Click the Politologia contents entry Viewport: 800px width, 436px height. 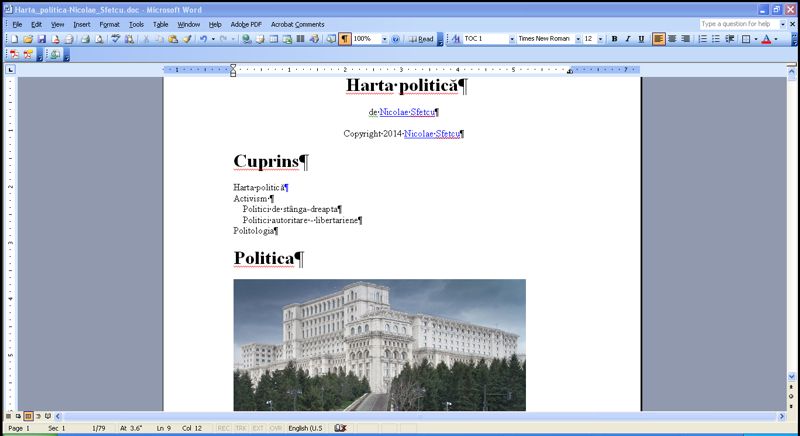(x=254, y=231)
